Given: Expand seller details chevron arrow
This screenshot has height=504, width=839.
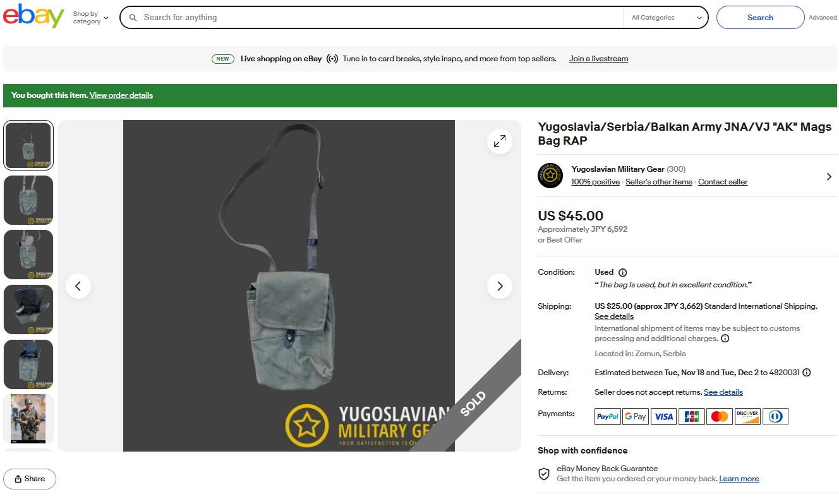Looking at the screenshot, I should click(829, 177).
